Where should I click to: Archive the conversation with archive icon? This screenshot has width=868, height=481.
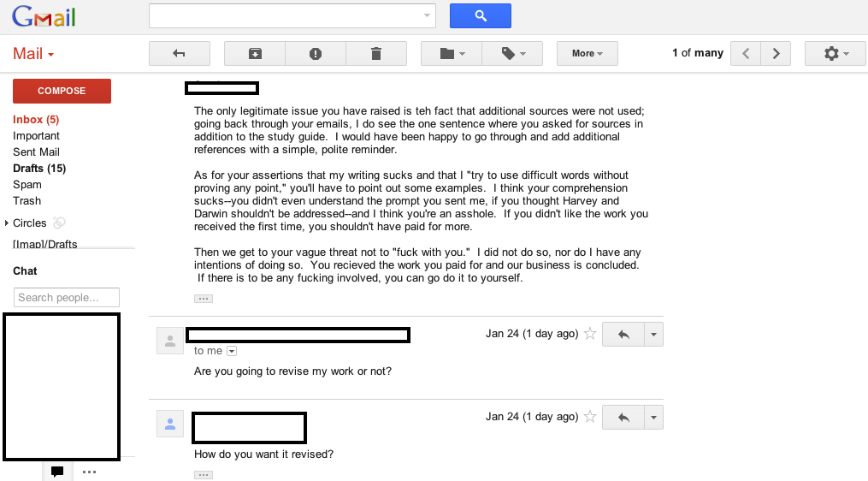click(x=255, y=54)
